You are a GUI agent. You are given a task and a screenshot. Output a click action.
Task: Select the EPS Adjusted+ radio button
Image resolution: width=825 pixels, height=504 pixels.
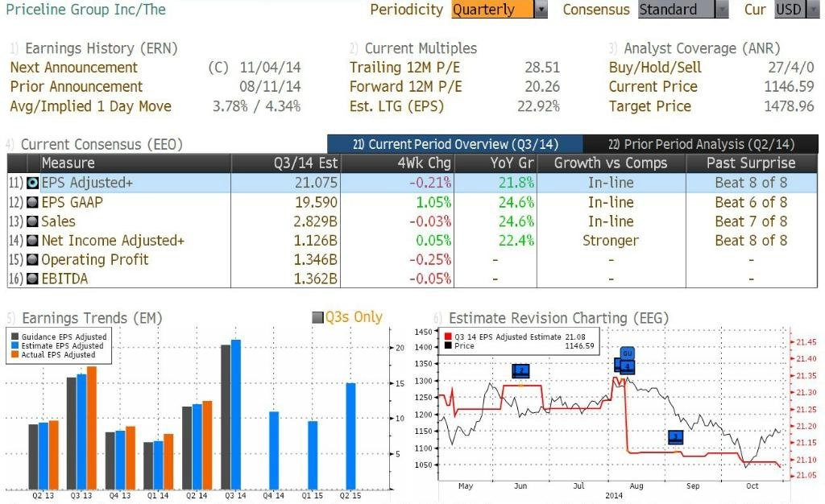[32, 183]
